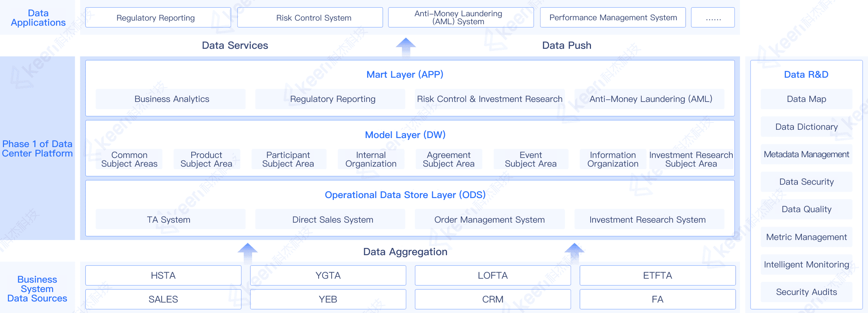Click the ETFTA data source box
This screenshot has height=313, width=868.
(657, 275)
